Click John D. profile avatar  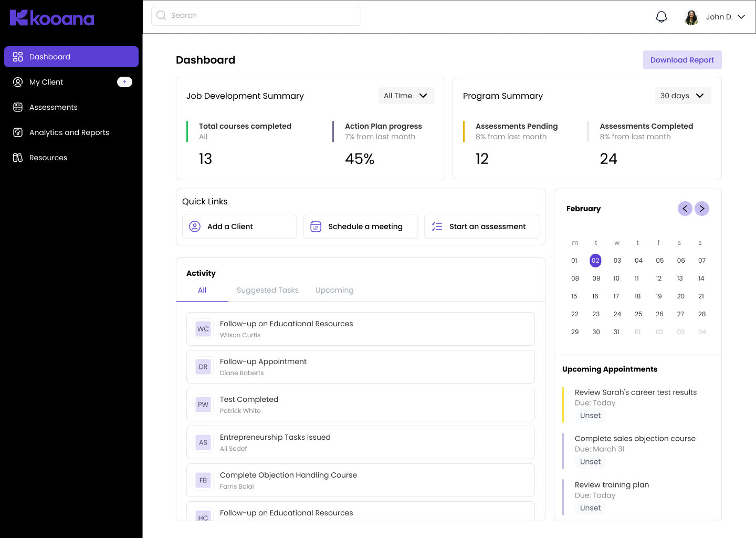pyautogui.click(x=691, y=17)
